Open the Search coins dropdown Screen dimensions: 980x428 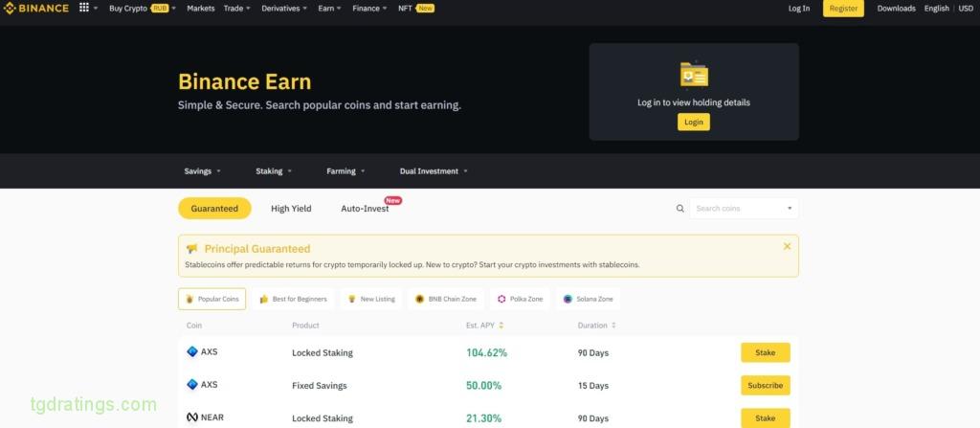pyautogui.click(x=744, y=209)
